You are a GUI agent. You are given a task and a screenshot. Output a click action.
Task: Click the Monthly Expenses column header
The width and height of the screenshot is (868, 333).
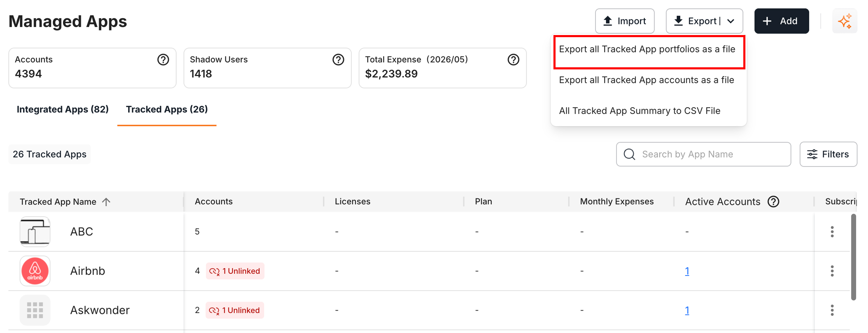tap(617, 202)
